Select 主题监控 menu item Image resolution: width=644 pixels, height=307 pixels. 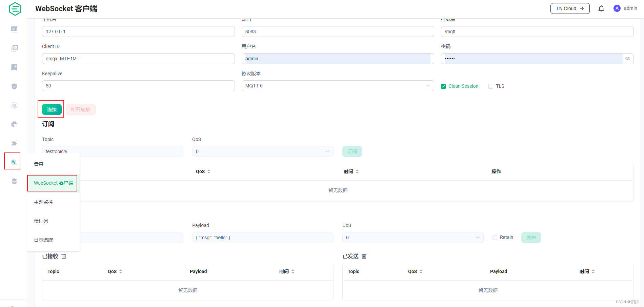(54, 202)
